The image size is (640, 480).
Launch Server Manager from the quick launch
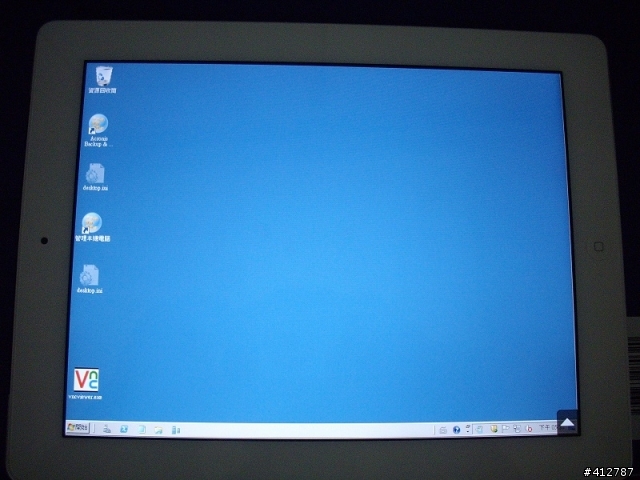point(107,429)
